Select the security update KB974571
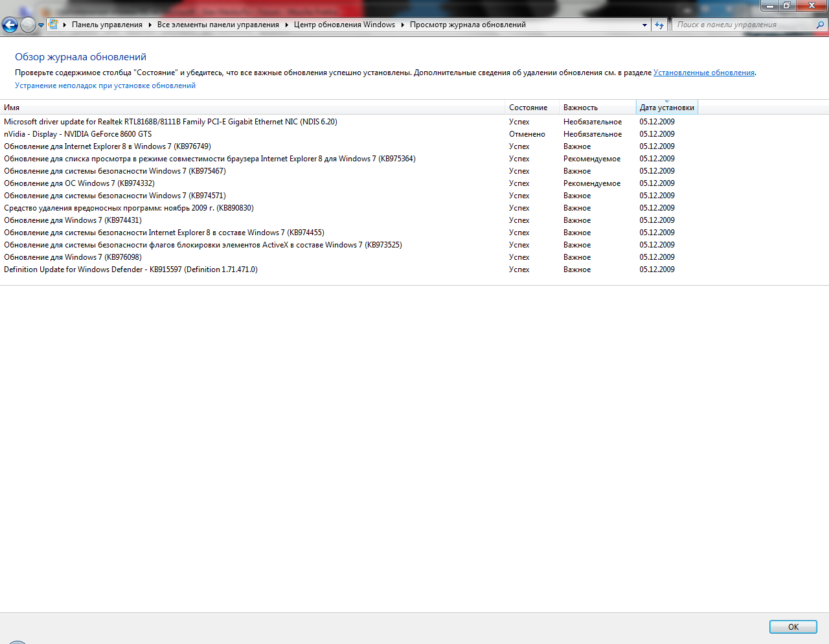The height and width of the screenshot is (644, 829). [350, 196]
